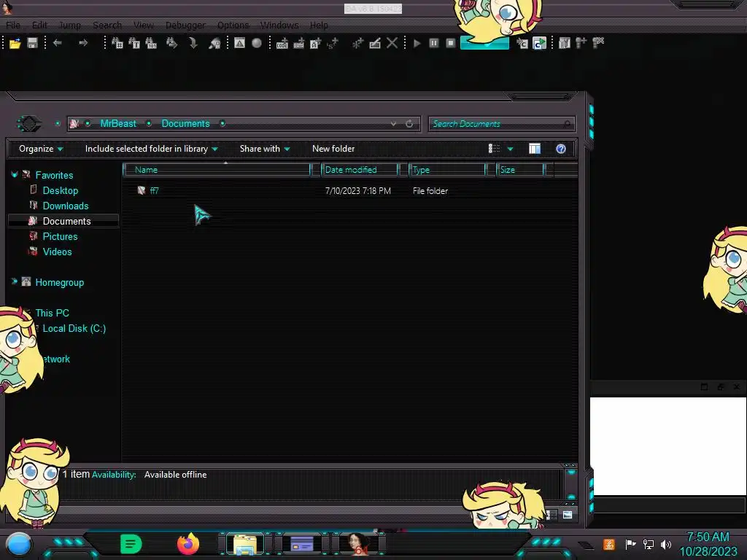Open the view options dropdown arrow
This screenshot has width=747, height=560.
[x=510, y=149]
